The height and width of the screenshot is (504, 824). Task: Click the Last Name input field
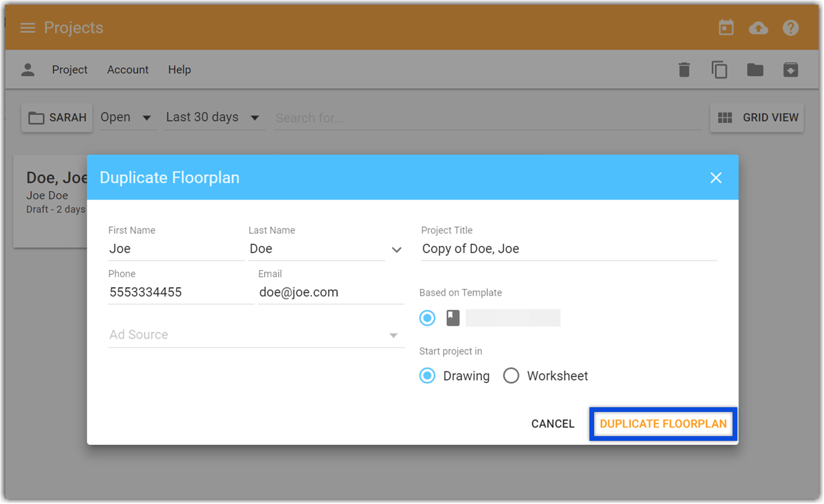click(317, 249)
